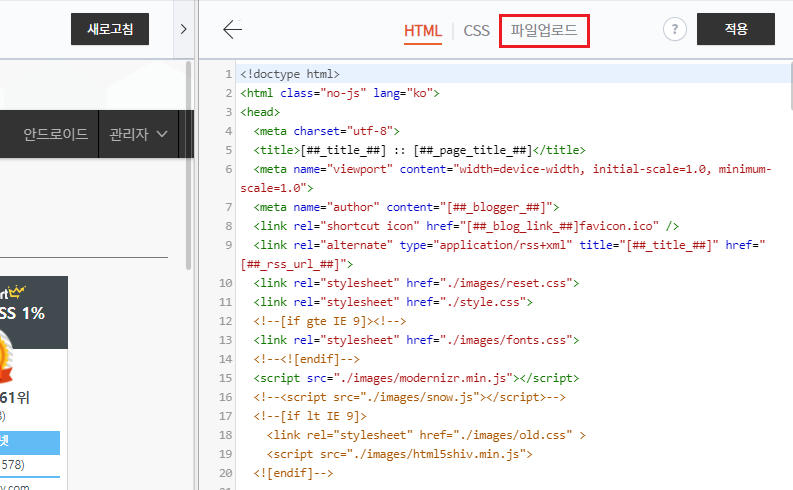The height and width of the screenshot is (490, 793).
Task: Click the preview pane vertical scrollbar
Action: tap(189, 165)
